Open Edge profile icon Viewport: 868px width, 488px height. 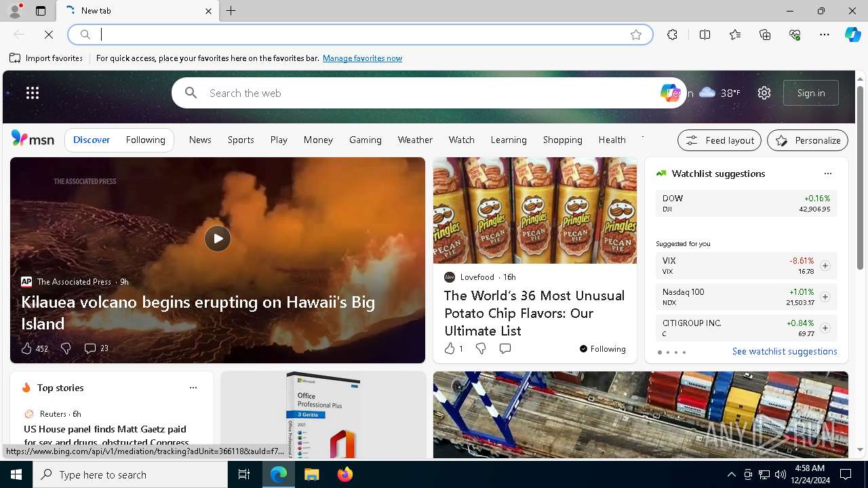click(x=15, y=11)
